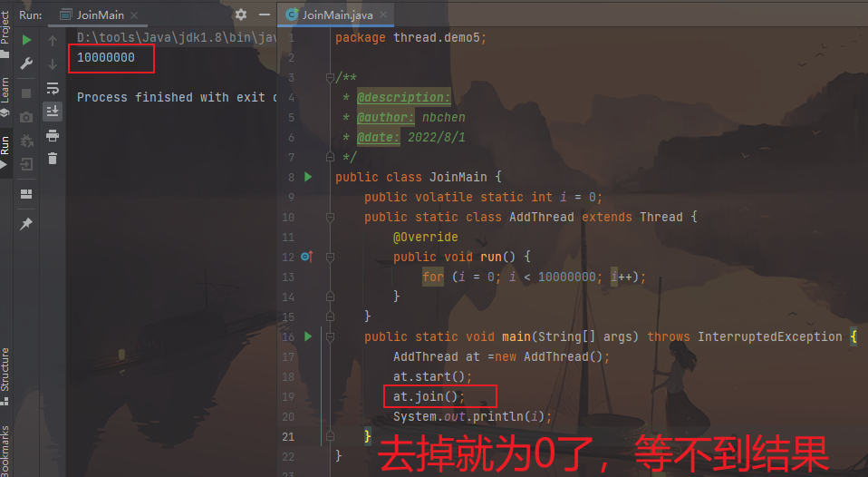Screen dimensions: 868x477
Task: Open the Structure tool window
Action: coord(5,369)
